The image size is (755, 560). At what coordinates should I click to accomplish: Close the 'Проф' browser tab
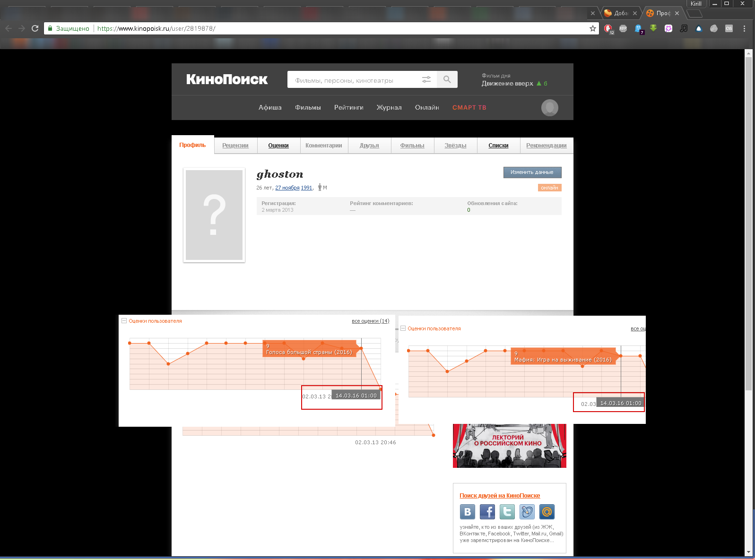[677, 13]
